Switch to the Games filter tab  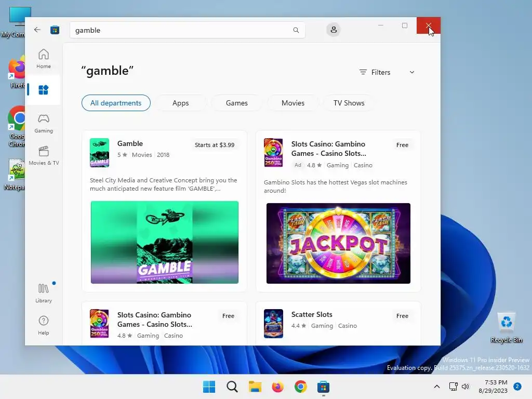click(237, 103)
